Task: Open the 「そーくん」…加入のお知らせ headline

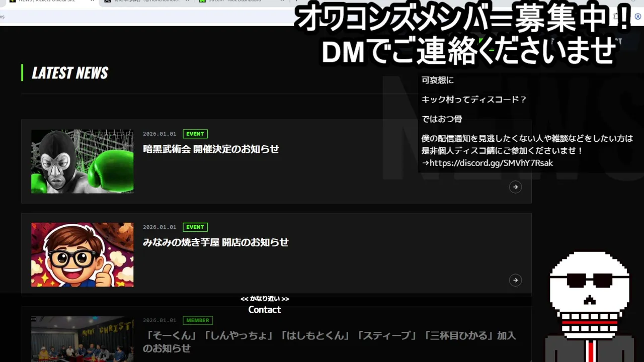Action: [x=330, y=341]
